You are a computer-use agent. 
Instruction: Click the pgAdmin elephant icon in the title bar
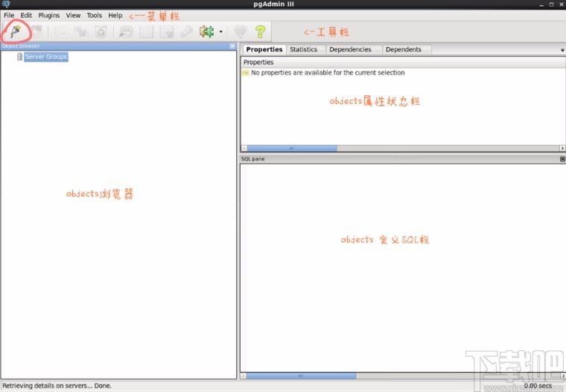(x=6, y=4)
